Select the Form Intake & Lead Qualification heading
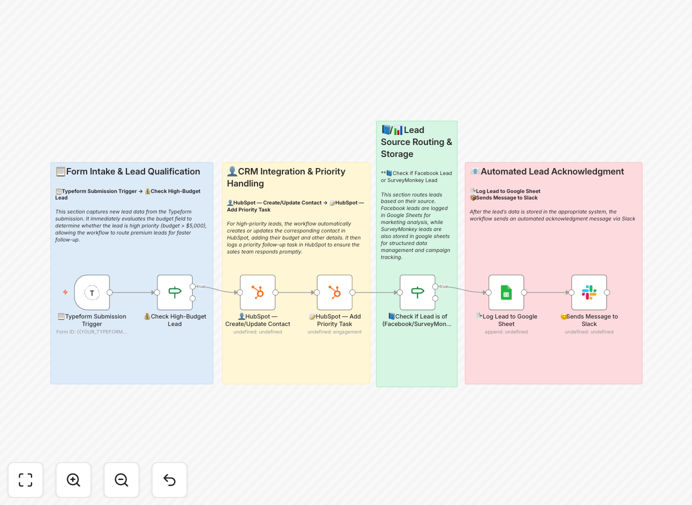This screenshot has width=692, height=505. tap(128, 171)
